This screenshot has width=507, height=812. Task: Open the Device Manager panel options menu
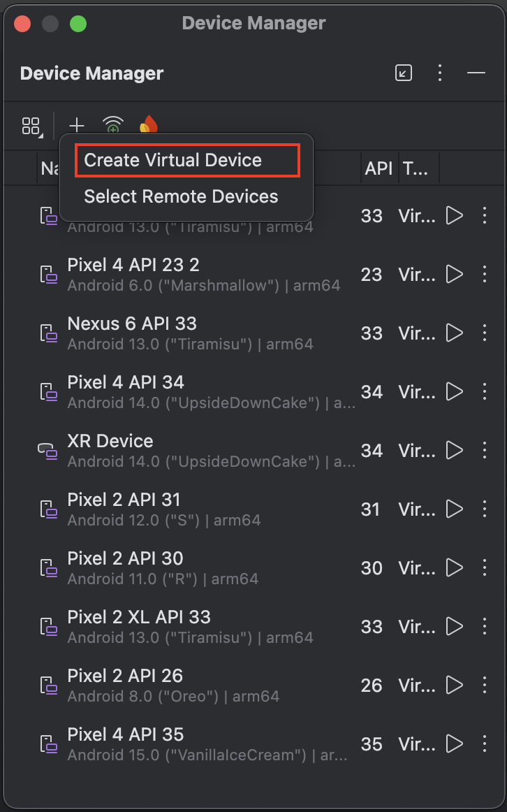[x=440, y=73]
